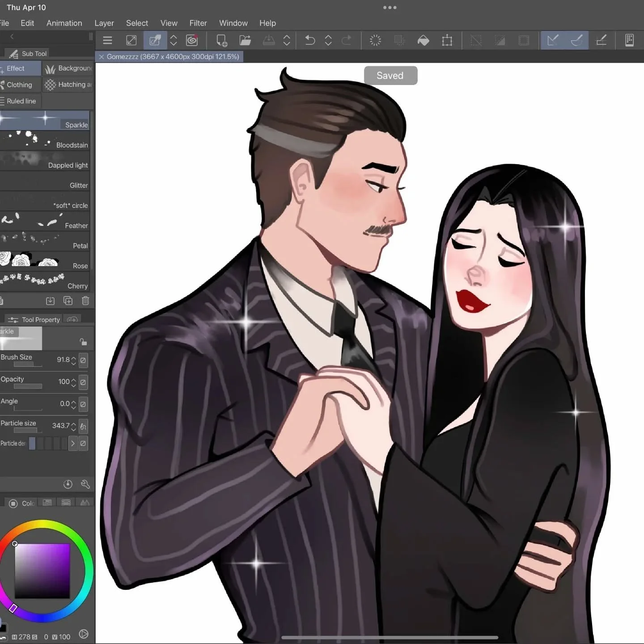Delete the selected sub tool with trash icon
The width and height of the screenshot is (644, 644).
click(x=85, y=301)
